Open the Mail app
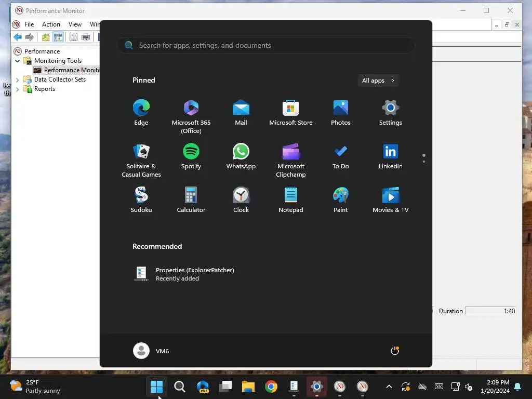 [x=241, y=113]
